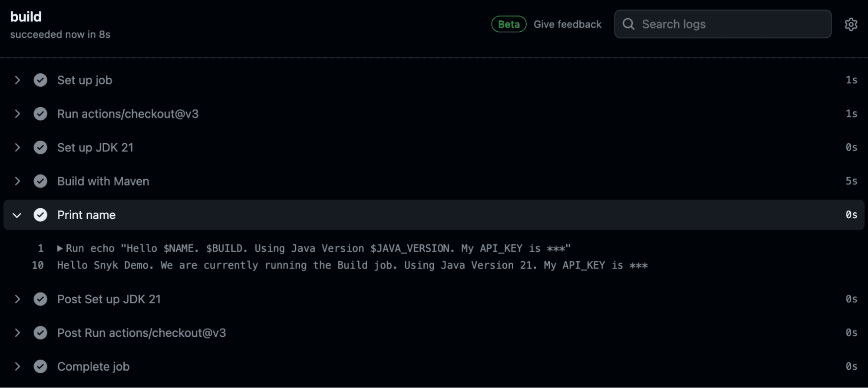
Task: Expand Run echo command disclosure triangle
Action: click(x=60, y=249)
